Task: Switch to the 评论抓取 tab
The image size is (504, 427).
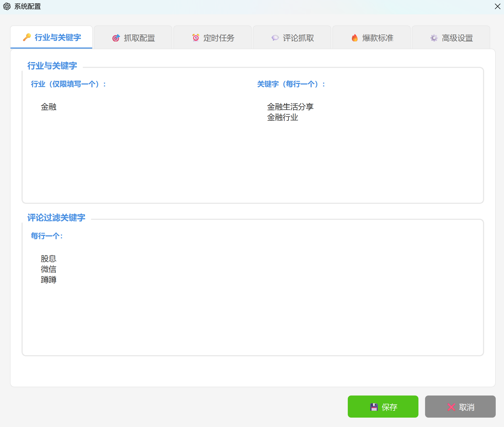Action: (292, 38)
